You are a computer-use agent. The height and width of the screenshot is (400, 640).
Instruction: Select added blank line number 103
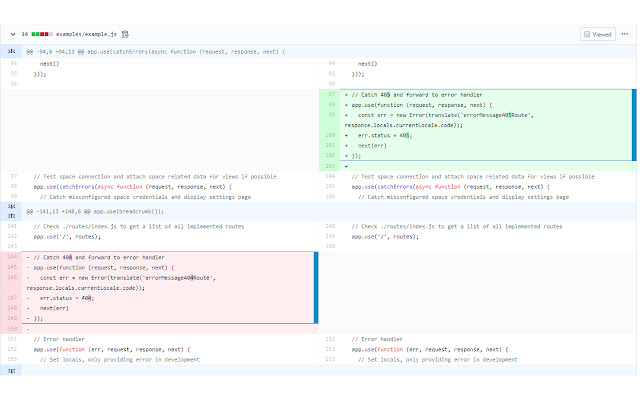coord(329,166)
